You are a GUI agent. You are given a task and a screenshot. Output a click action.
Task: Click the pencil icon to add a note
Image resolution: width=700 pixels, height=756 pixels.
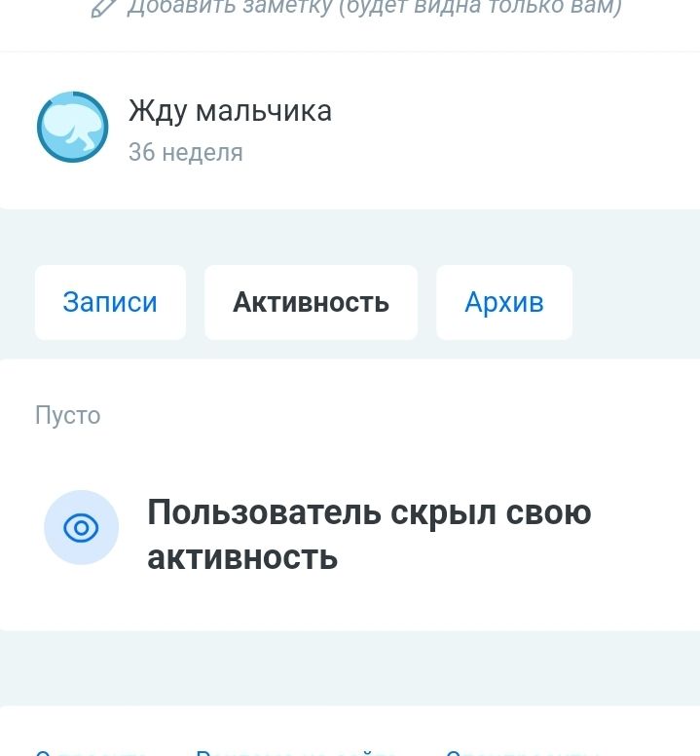pos(103,8)
